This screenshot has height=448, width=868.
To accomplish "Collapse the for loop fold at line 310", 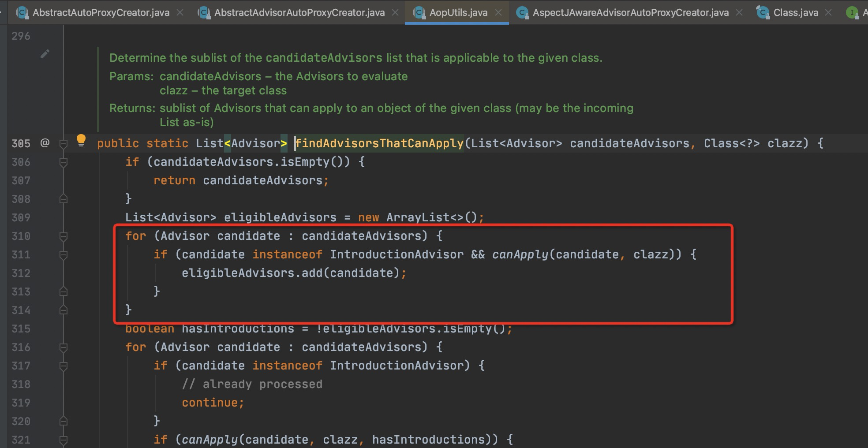I will (64, 236).
